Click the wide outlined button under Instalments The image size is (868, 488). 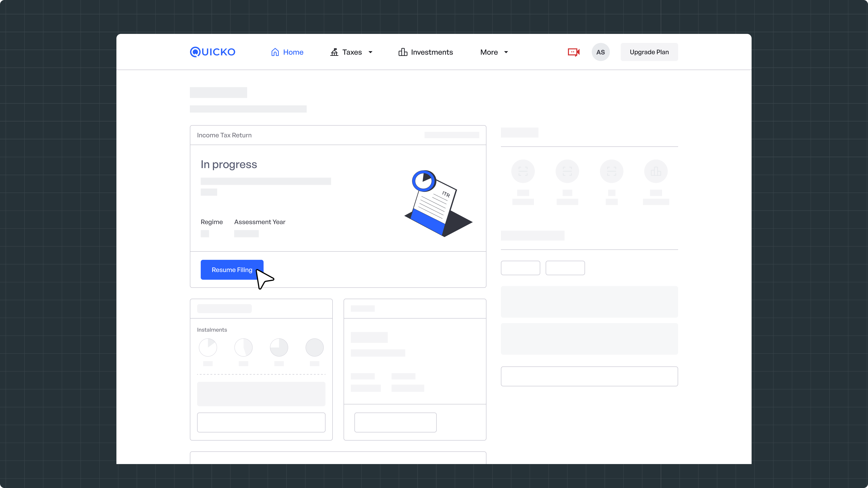261,422
